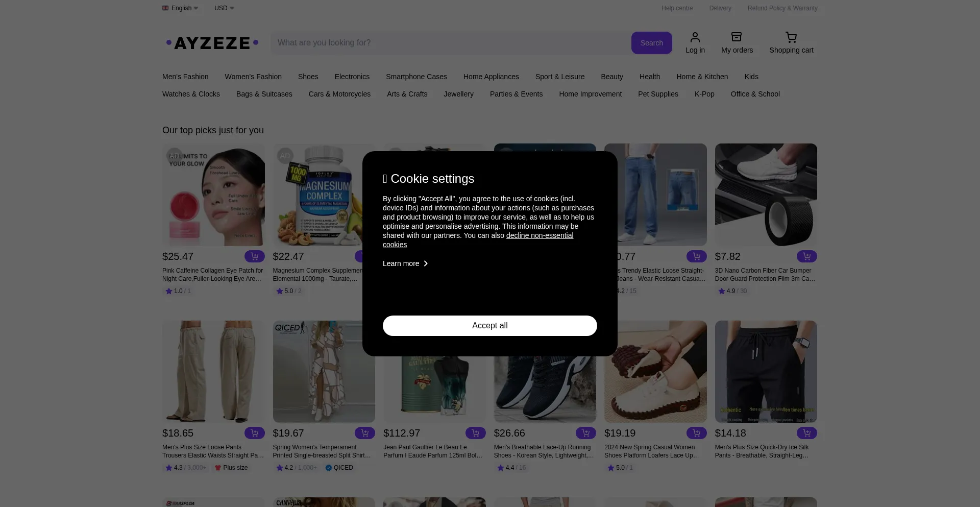Open the Smartphone Cases category
980x507 pixels.
(416, 77)
